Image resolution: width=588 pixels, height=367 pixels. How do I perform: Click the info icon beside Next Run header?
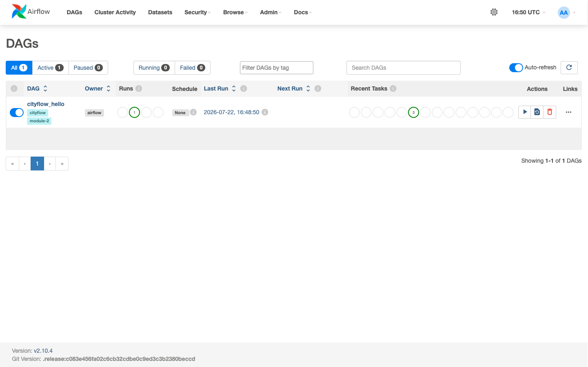point(318,88)
